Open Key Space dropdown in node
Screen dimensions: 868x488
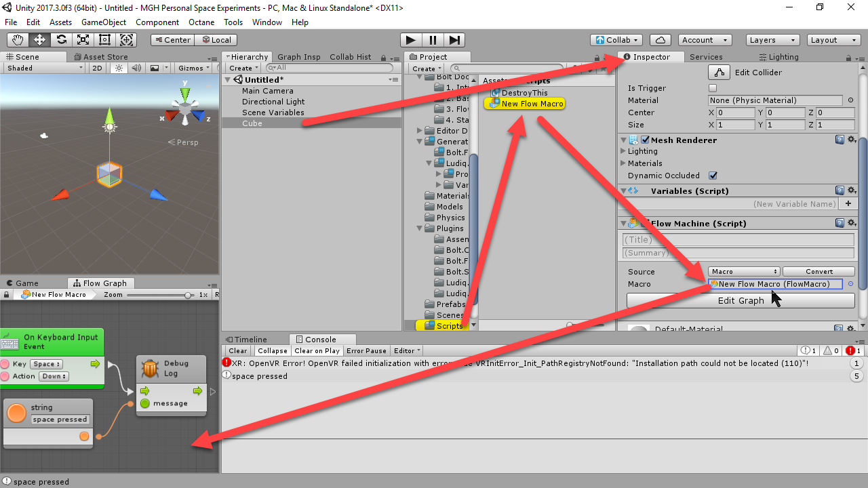click(47, 364)
